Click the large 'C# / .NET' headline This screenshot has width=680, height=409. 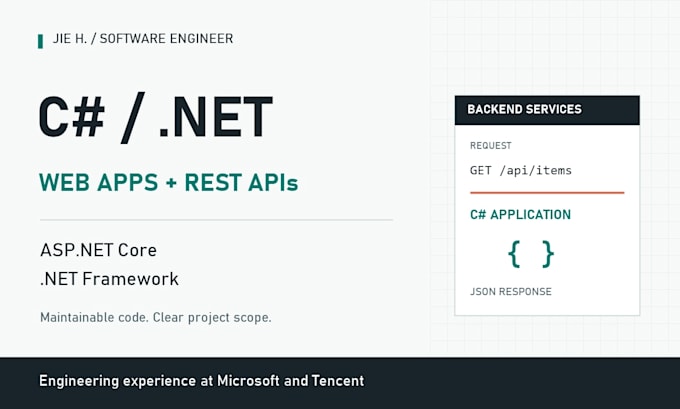point(155,118)
